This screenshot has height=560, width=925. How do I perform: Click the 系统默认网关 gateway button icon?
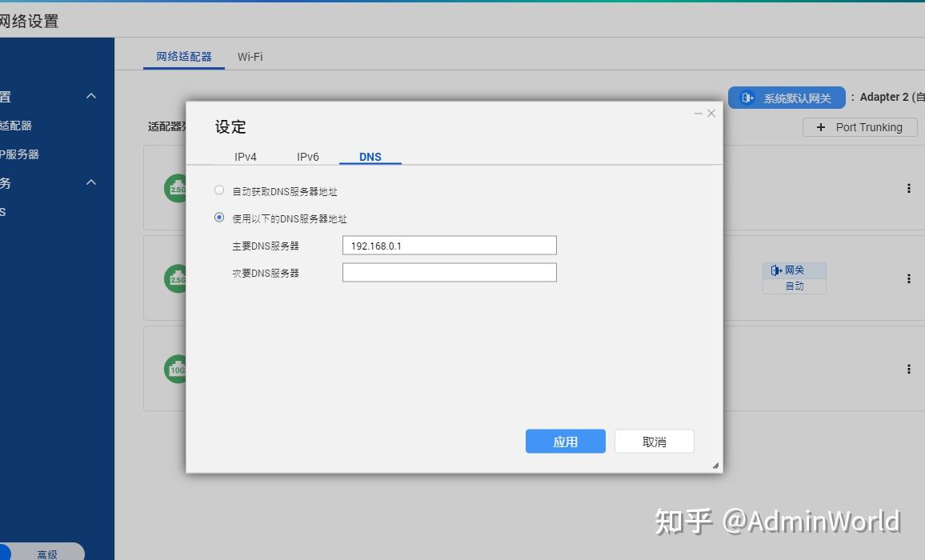coord(747,97)
